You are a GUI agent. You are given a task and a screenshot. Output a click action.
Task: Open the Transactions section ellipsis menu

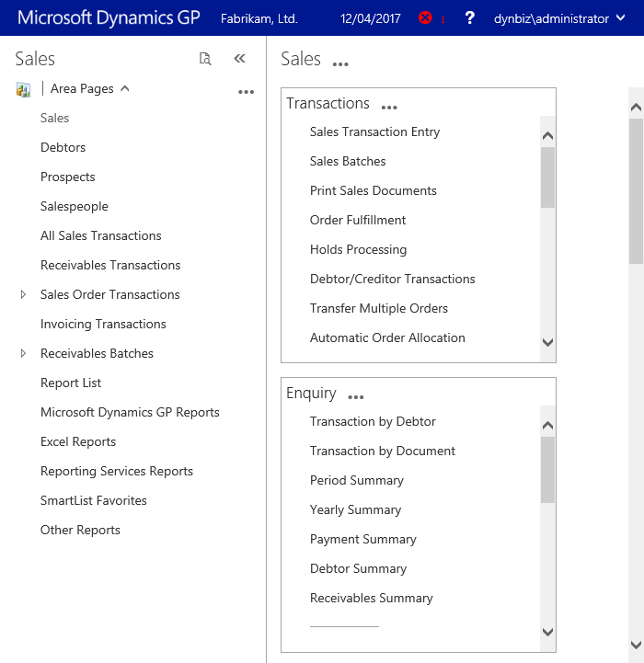(x=389, y=108)
